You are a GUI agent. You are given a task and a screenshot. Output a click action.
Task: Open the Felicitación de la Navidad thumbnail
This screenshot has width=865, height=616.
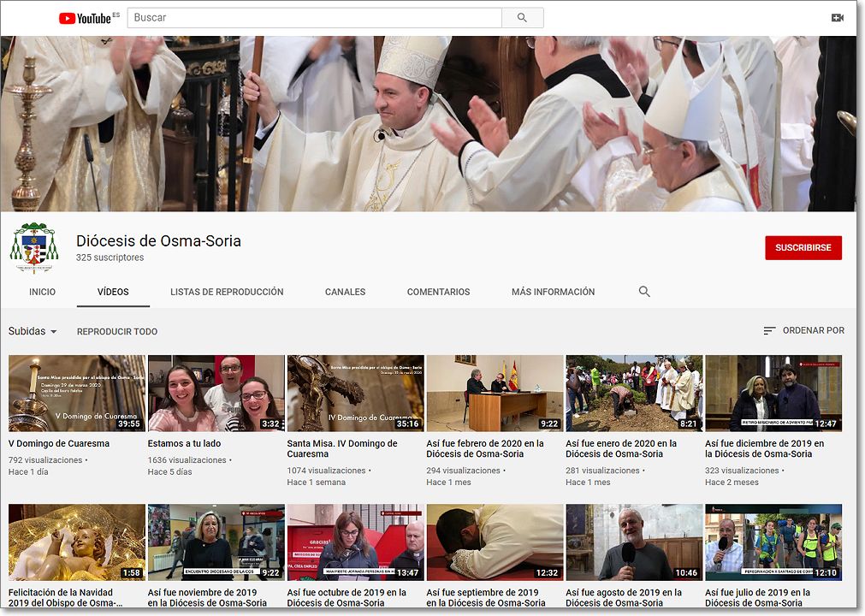point(77,542)
